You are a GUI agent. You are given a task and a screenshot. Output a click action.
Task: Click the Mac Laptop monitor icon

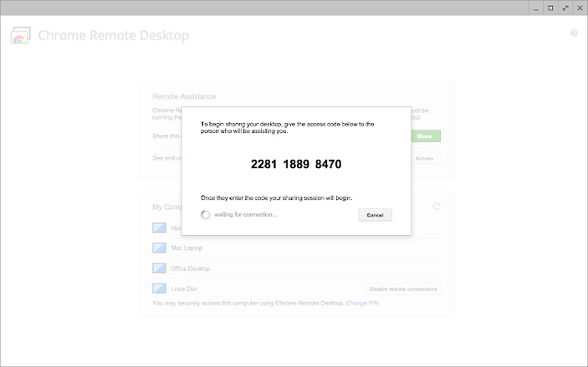coord(161,247)
